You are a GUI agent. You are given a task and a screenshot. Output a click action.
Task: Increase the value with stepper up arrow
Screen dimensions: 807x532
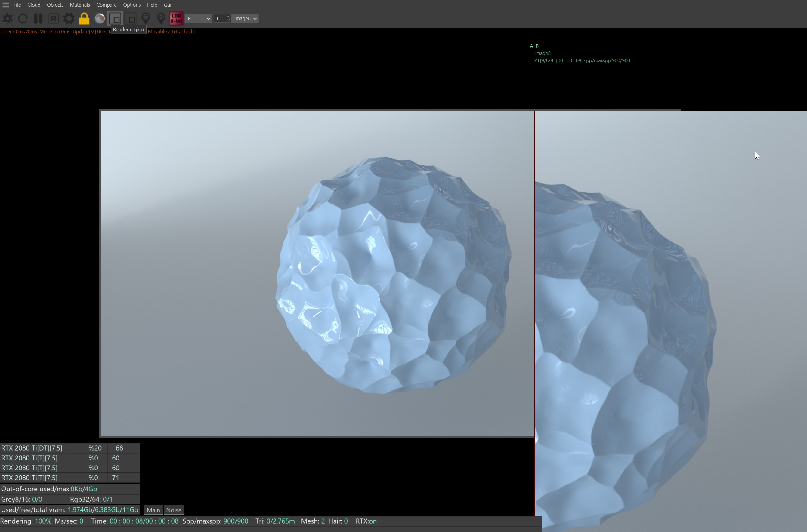pos(228,16)
